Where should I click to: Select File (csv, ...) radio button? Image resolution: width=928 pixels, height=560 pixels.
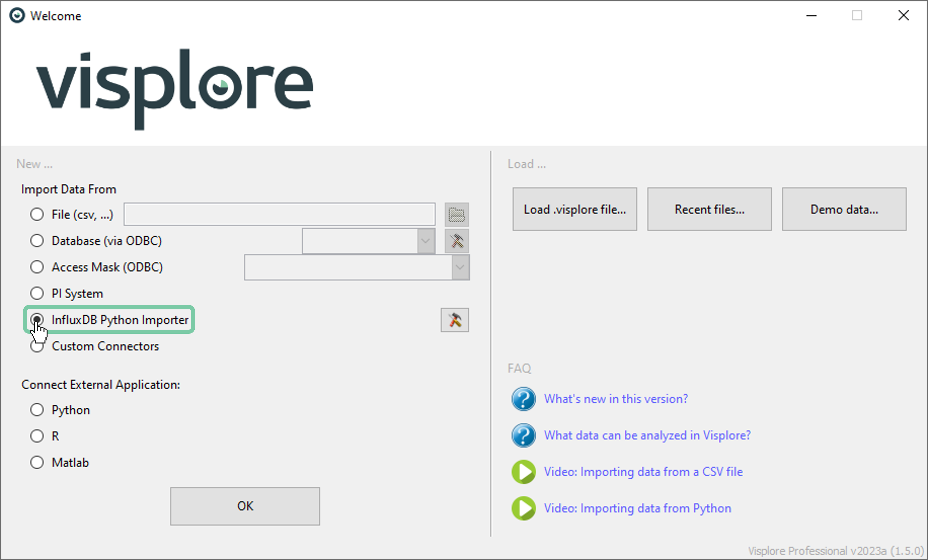coord(37,214)
